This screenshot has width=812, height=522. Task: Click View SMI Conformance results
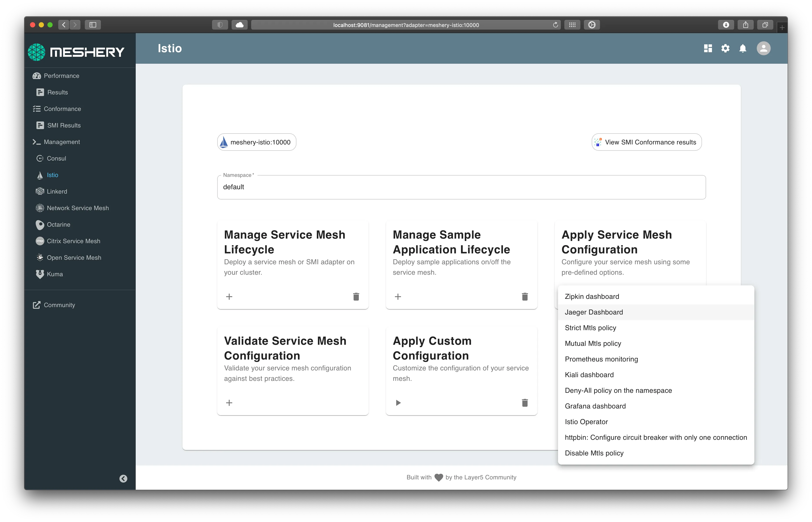pyautogui.click(x=646, y=142)
